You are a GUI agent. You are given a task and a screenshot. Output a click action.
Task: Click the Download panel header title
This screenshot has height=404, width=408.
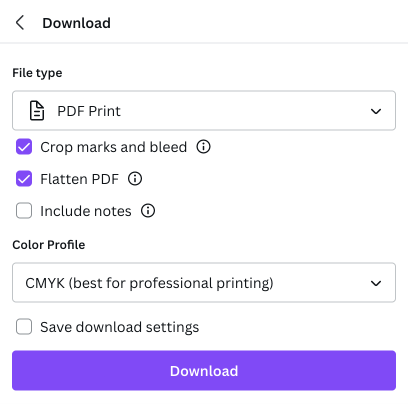tap(76, 23)
